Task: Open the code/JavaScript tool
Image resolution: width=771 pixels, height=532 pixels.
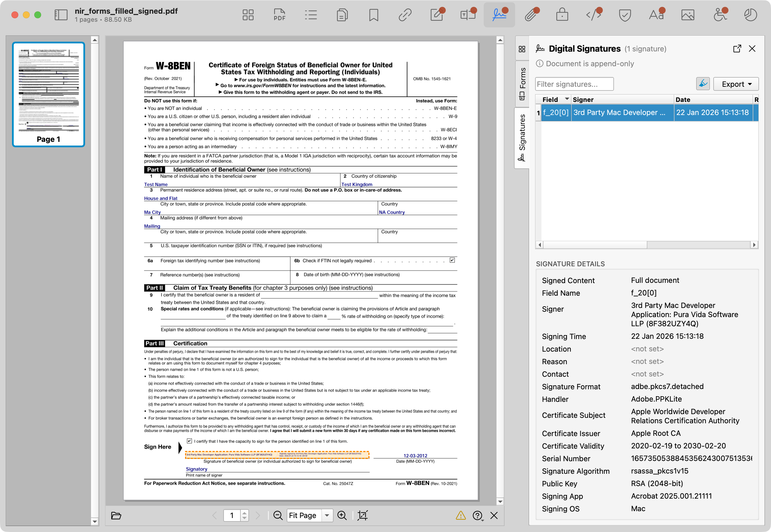Action: tap(594, 15)
